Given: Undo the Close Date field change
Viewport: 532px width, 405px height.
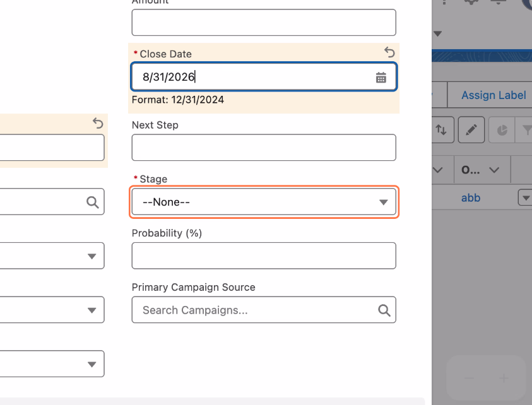Looking at the screenshot, I should [x=389, y=52].
